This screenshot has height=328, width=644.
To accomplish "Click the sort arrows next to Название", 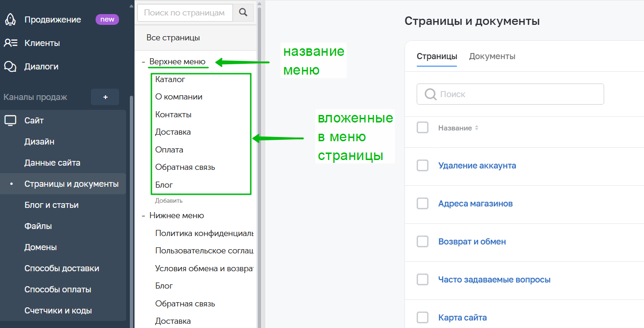I will click(477, 128).
